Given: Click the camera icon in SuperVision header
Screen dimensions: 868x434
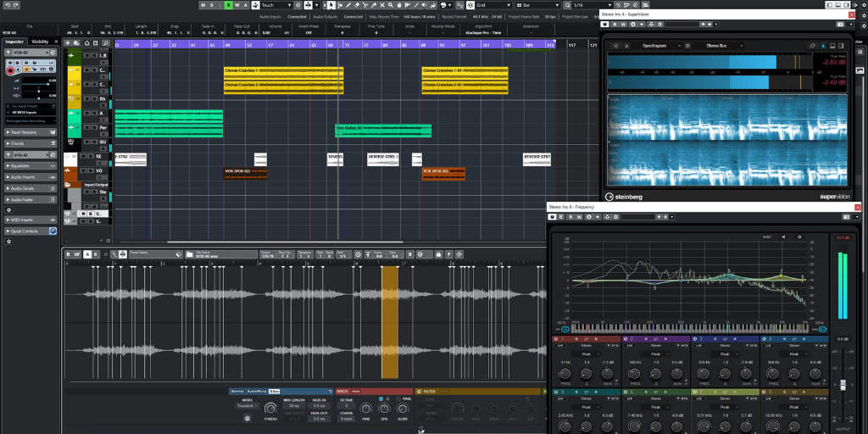Looking at the screenshot, I should pyautogui.click(x=841, y=25).
